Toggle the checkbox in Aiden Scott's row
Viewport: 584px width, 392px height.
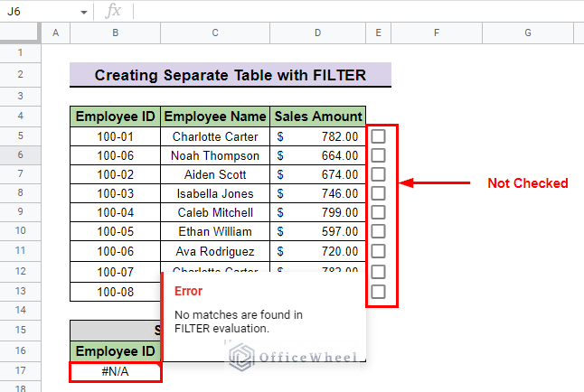pyautogui.click(x=378, y=174)
